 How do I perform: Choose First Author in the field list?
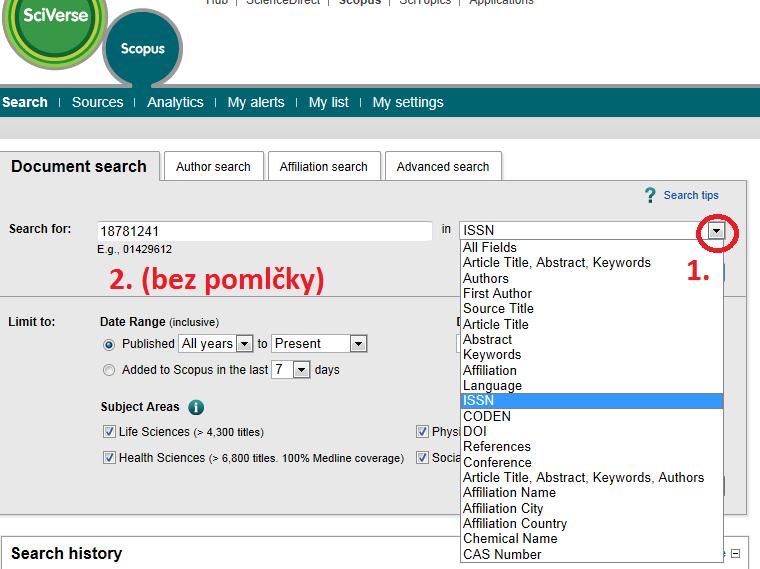(591, 293)
